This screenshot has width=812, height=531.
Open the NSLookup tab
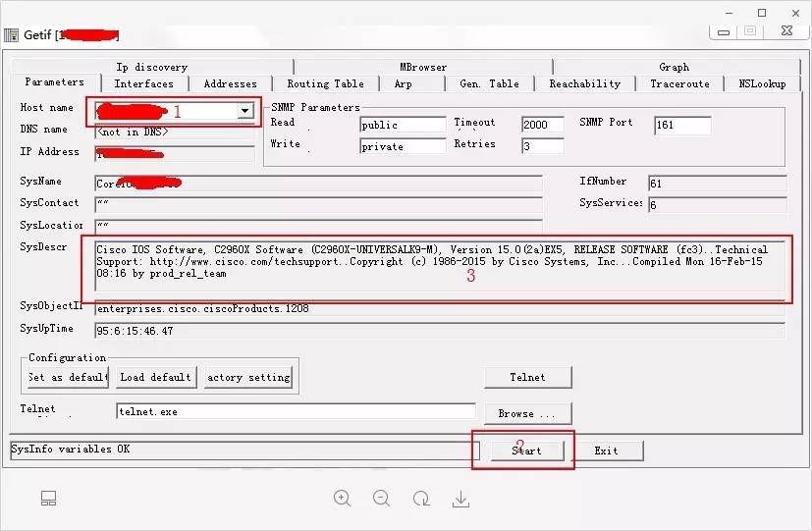pyautogui.click(x=762, y=83)
